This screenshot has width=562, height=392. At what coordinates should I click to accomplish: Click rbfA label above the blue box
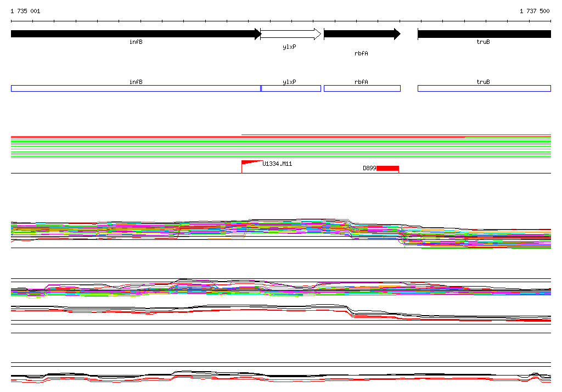pyautogui.click(x=361, y=82)
